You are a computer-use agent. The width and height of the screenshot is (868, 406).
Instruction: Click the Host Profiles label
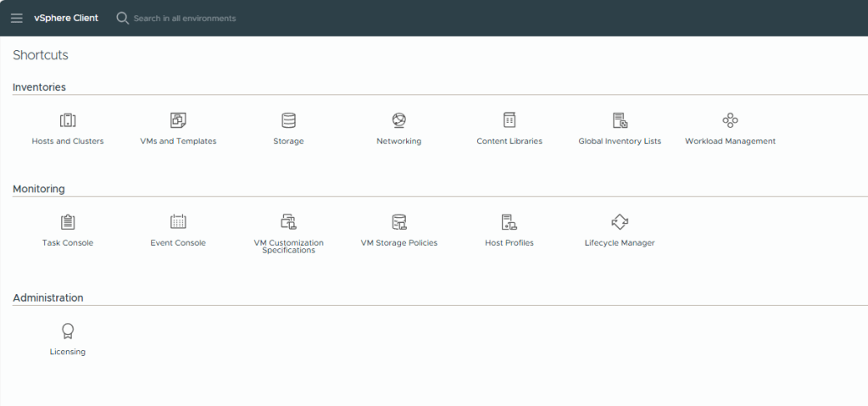pos(509,242)
